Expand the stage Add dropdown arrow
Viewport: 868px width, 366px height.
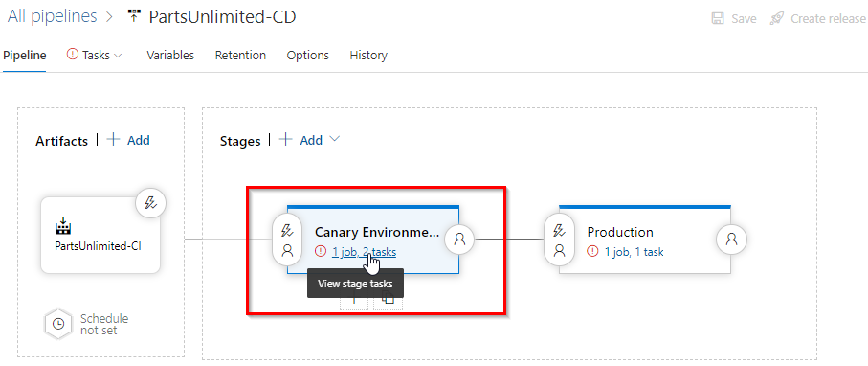(x=334, y=139)
